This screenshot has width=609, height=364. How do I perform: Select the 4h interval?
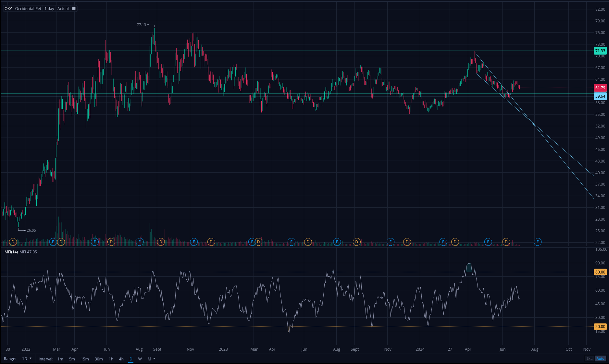click(x=121, y=359)
